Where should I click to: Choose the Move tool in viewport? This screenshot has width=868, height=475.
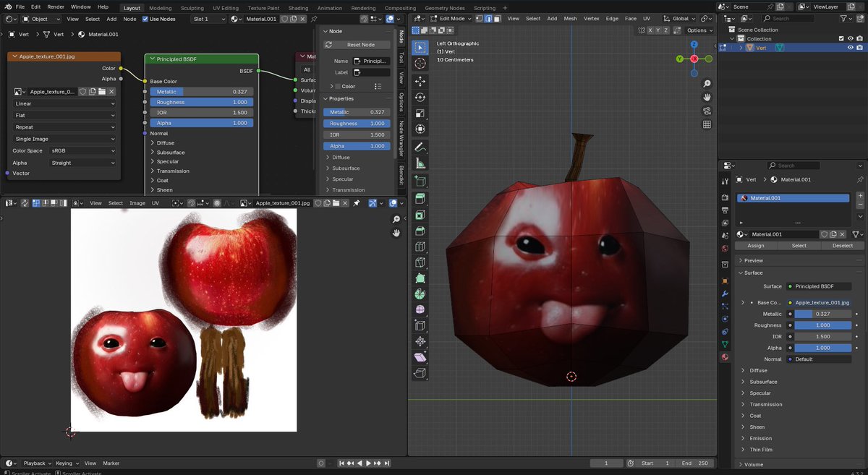[x=420, y=82]
